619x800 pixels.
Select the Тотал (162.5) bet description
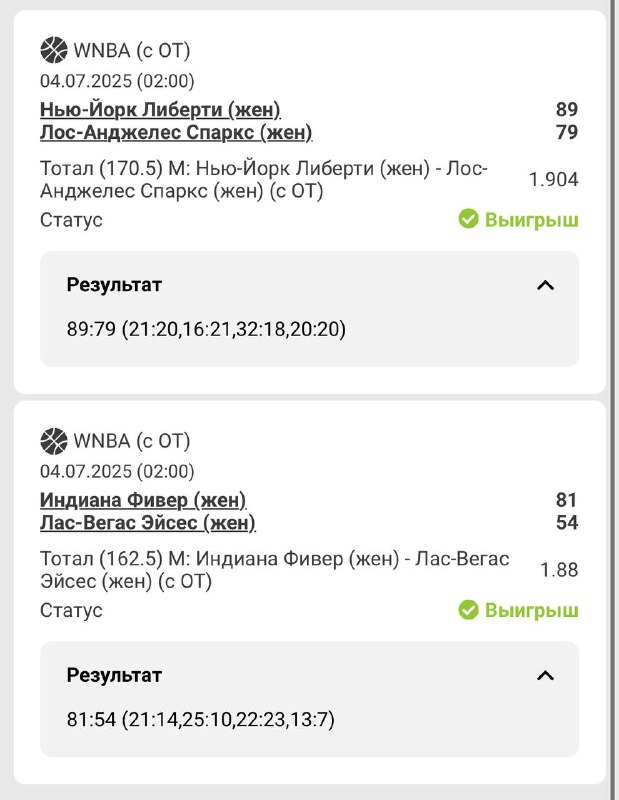(x=275, y=570)
